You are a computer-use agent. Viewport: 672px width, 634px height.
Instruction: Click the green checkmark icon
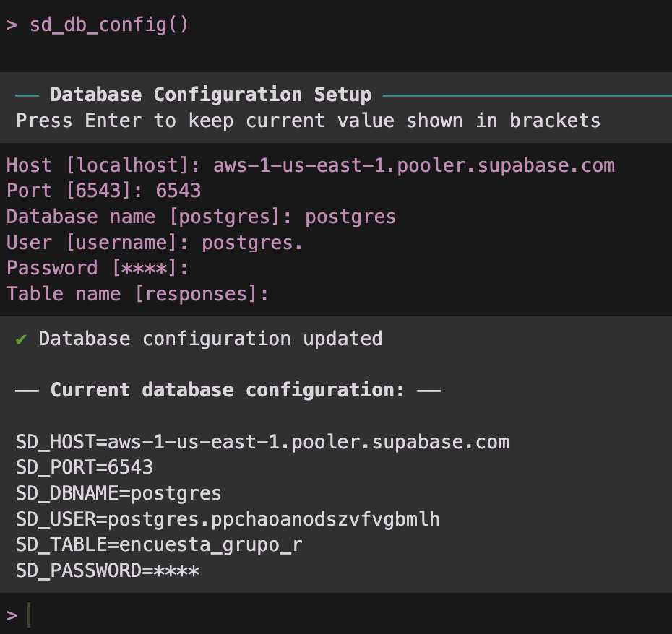tap(21, 339)
